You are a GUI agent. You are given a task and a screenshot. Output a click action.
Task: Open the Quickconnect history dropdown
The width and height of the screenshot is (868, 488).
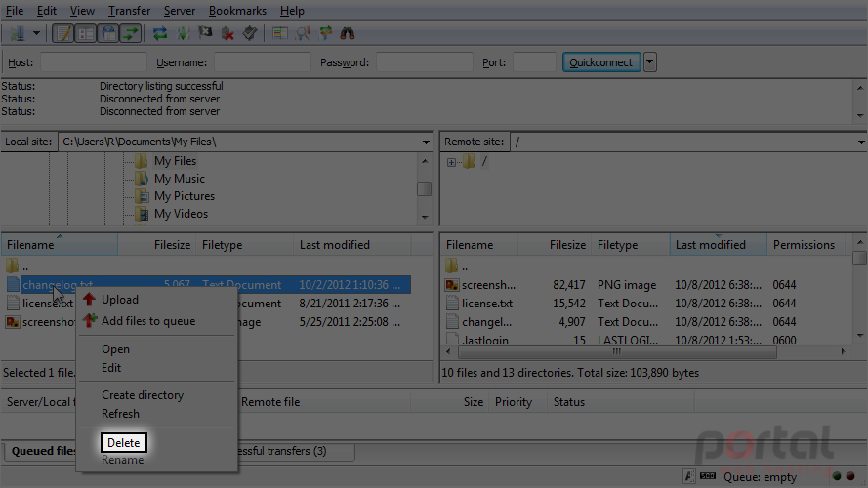coord(650,61)
